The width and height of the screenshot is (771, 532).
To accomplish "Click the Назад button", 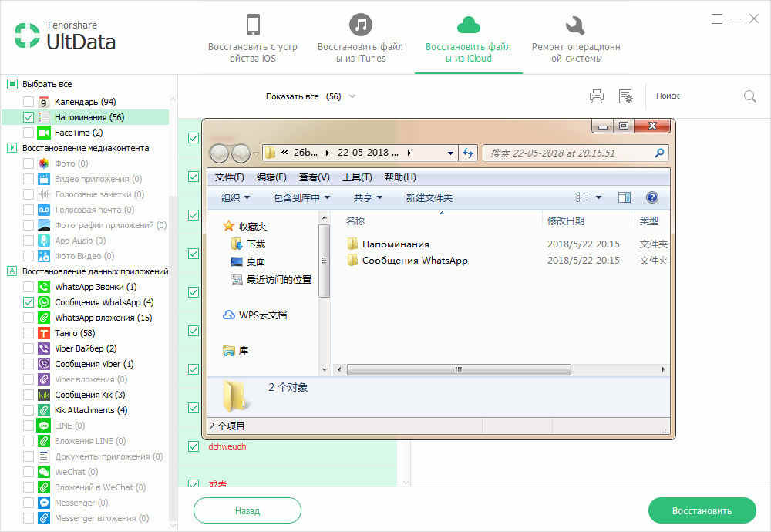I will coord(247,511).
